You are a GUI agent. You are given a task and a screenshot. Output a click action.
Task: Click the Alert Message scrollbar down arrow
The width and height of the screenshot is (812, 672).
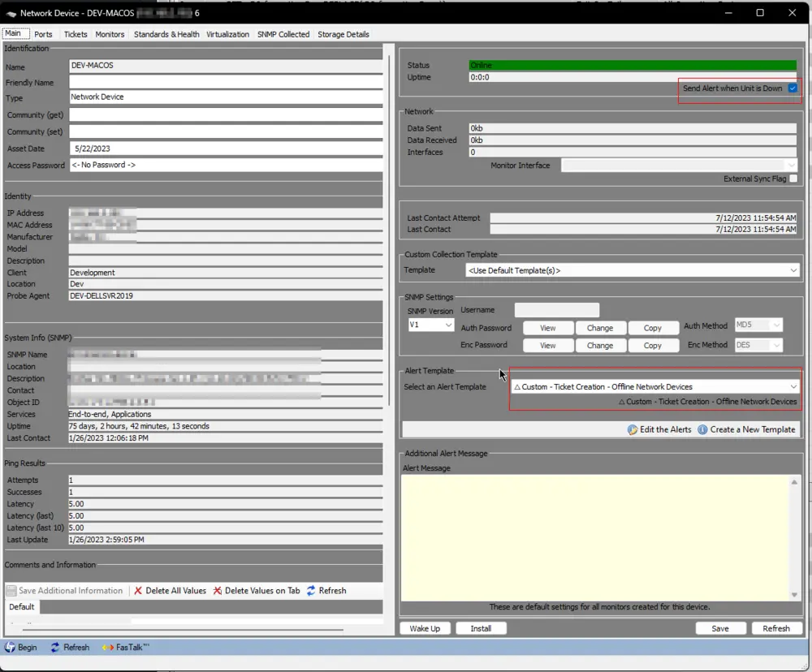pyautogui.click(x=794, y=595)
